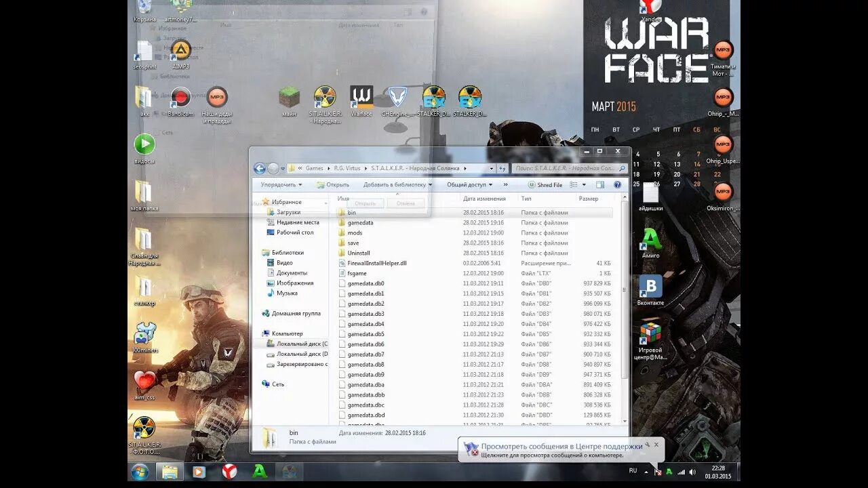Viewport: 868px width, 488px height.
Task: Click the Shred File toolbar button
Action: coord(545,184)
